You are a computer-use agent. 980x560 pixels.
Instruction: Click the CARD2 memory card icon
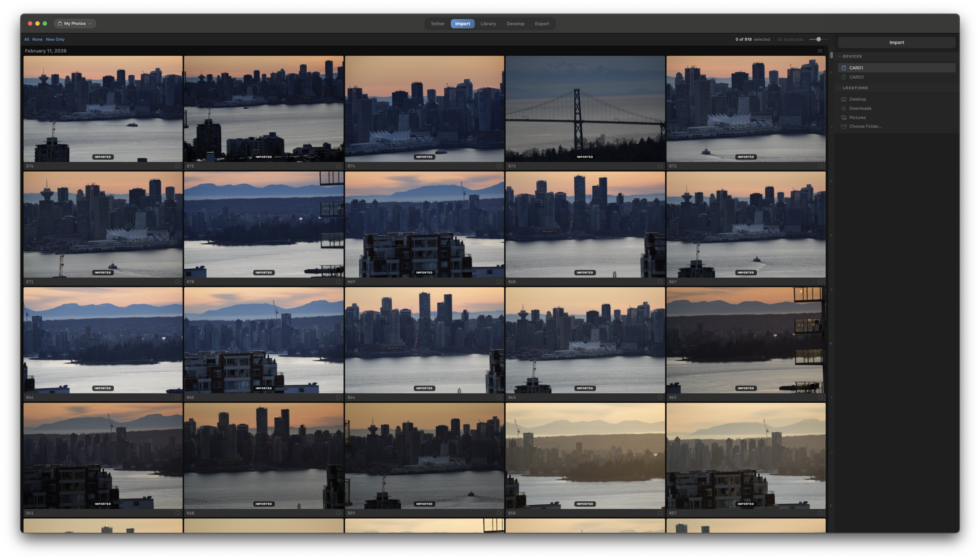(844, 77)
